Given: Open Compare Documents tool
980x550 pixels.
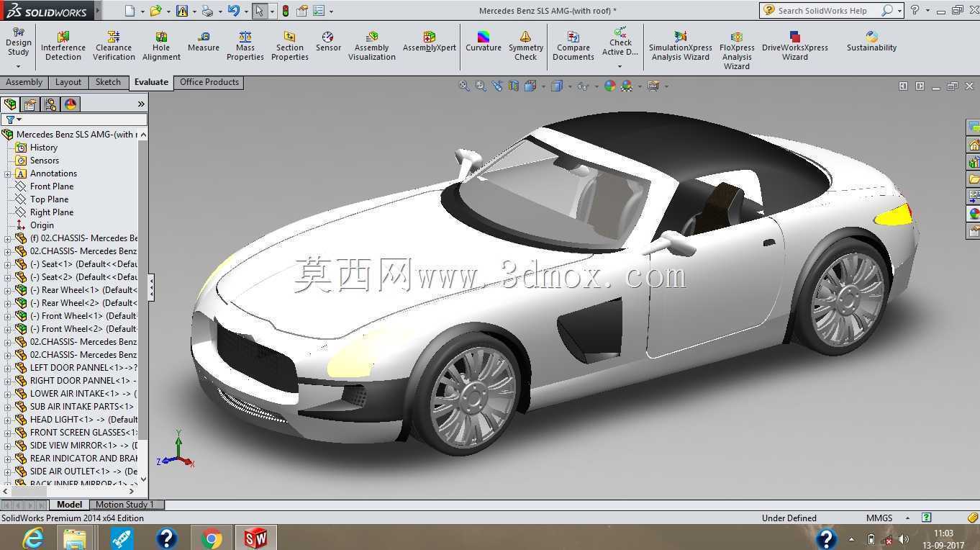Looking at the screenshot, I should click(573, 46).
